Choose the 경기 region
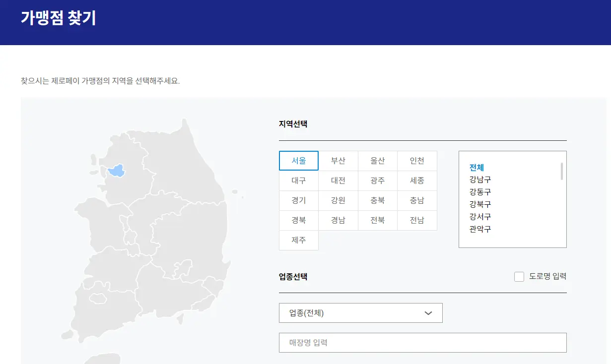This screenshot has width=611, height=364. (299, 200)
